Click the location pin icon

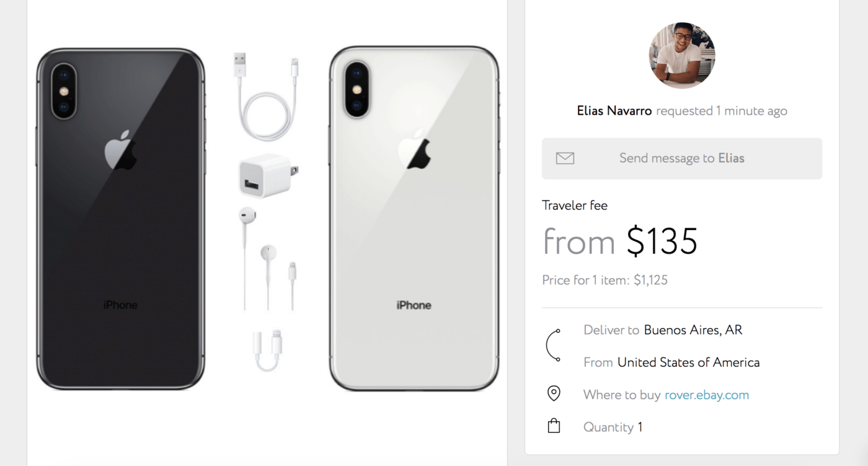[x=554, y=393]
